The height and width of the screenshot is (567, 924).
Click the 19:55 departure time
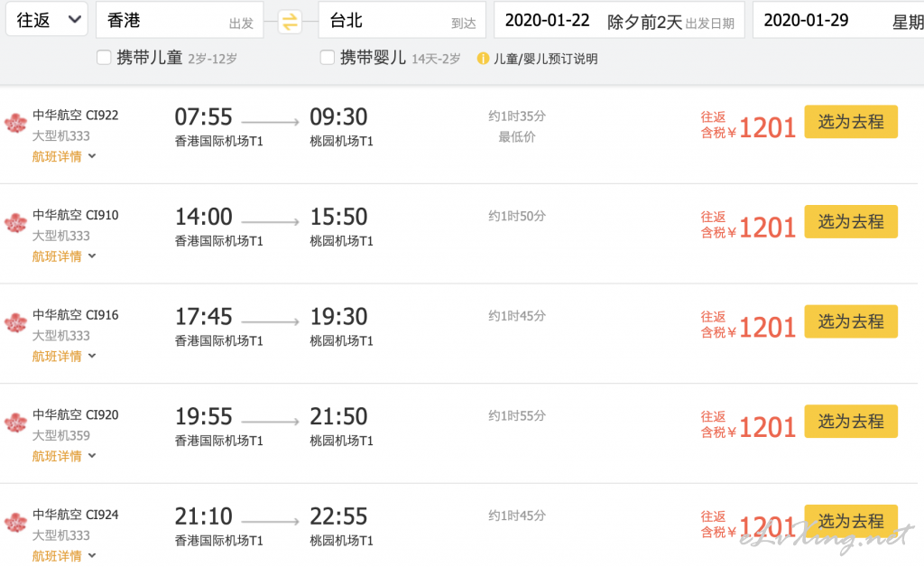204,417
